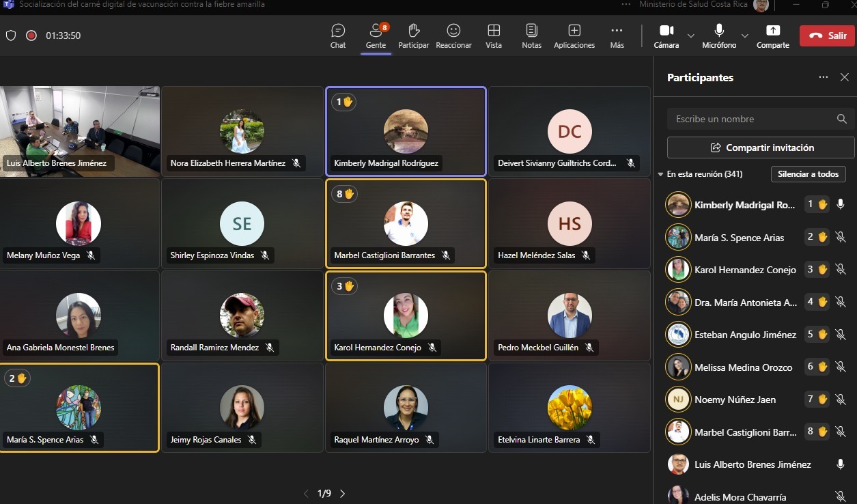
Task: Click the participant search magnifier icon
Action: point(842,119)
